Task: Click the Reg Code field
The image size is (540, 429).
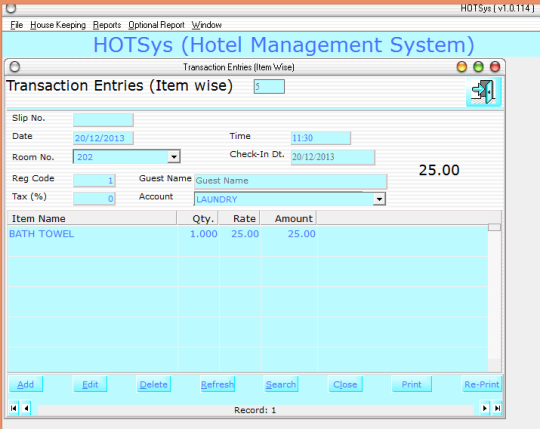Action: (x=94, y=180)
